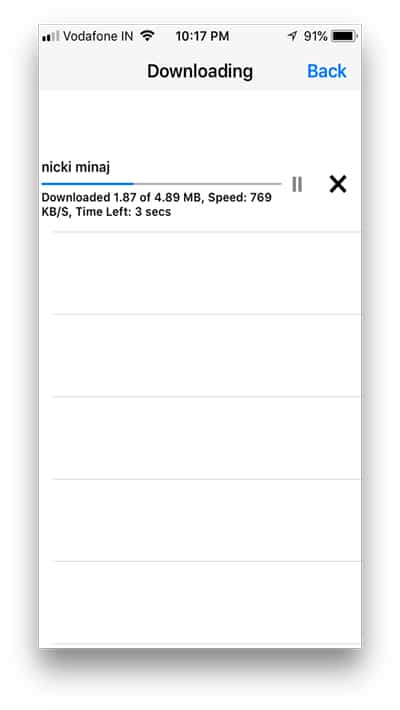This screenshot has width=400, height=710.
Task: Select the nicki minaj file name
Action: [x=76, y=167]
